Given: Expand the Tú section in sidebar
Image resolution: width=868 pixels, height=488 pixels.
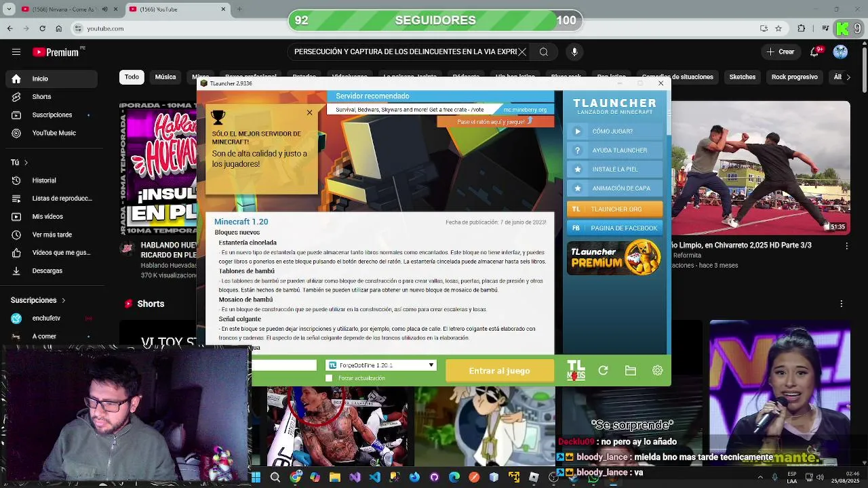Looking at the screenshot, I should coord(20,163).
